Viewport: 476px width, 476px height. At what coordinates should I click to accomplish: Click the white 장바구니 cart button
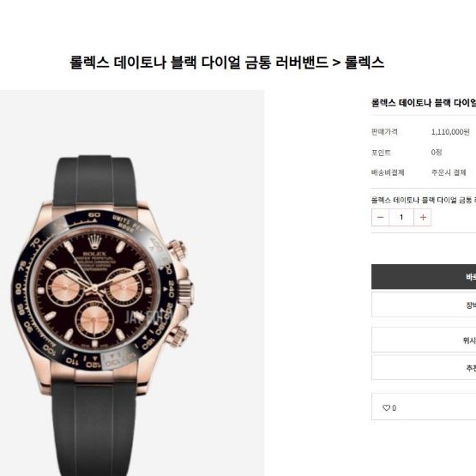point(424,304)
